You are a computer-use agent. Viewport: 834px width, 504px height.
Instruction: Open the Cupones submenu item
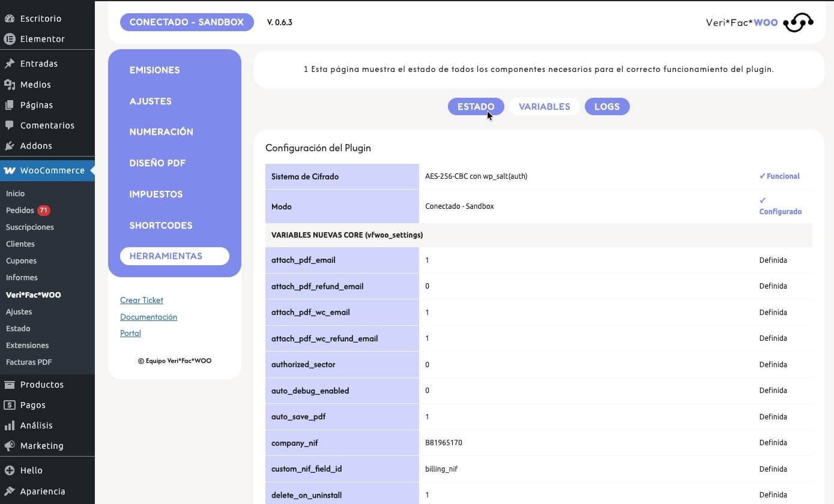click(21, 261)
